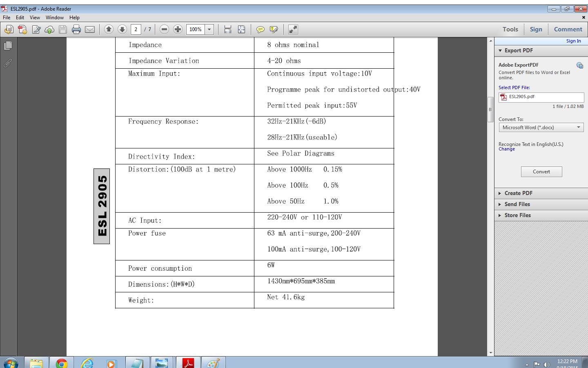Click the vertical 'ESL 2905' label
This screenshot has height=368, width=588.
click(x=102, y=206)
